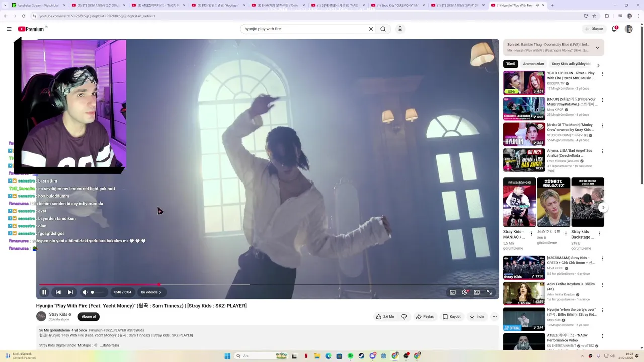644x362 pixels.
Task: Click the Oluştur create button
Action: pyautogui.click(x=594, y=29)
